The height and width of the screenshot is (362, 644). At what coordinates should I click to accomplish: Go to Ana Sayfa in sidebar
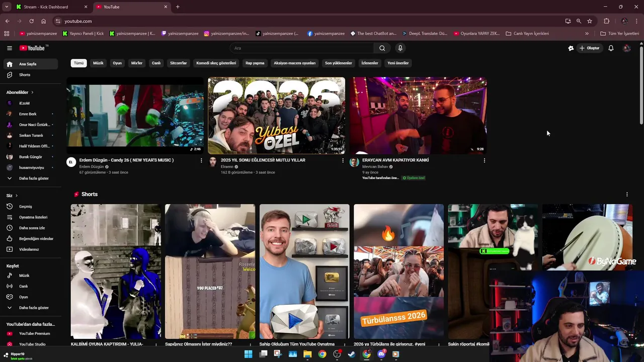click(30, 64)
